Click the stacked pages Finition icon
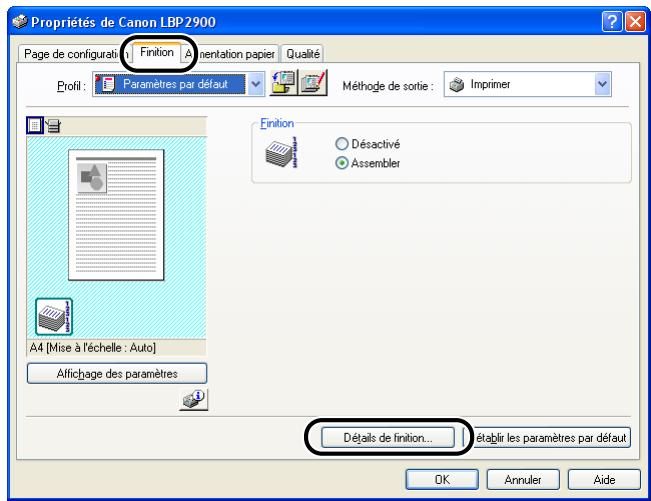Viewport: 651px width, 501px height. click(281, 152)
